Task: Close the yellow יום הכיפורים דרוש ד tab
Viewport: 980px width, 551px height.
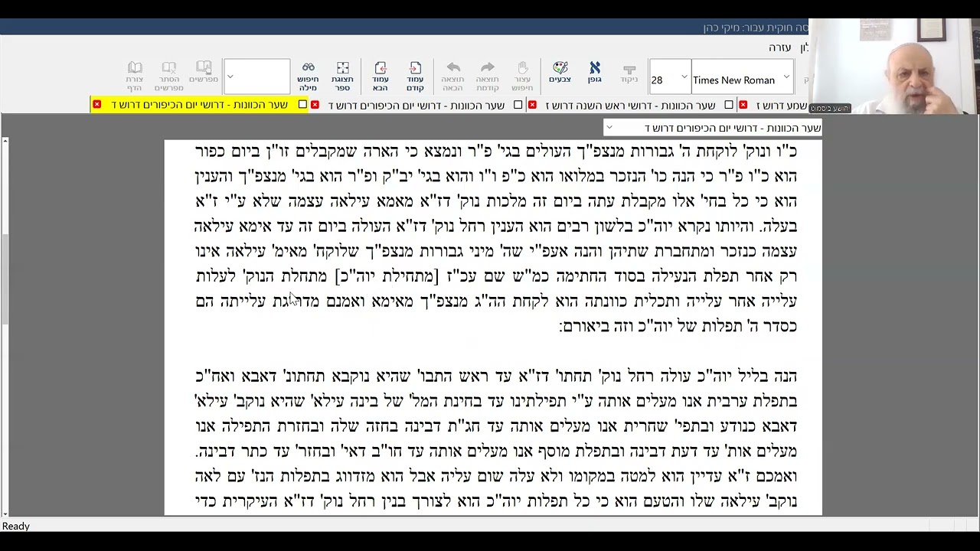Action: [96, 105]
